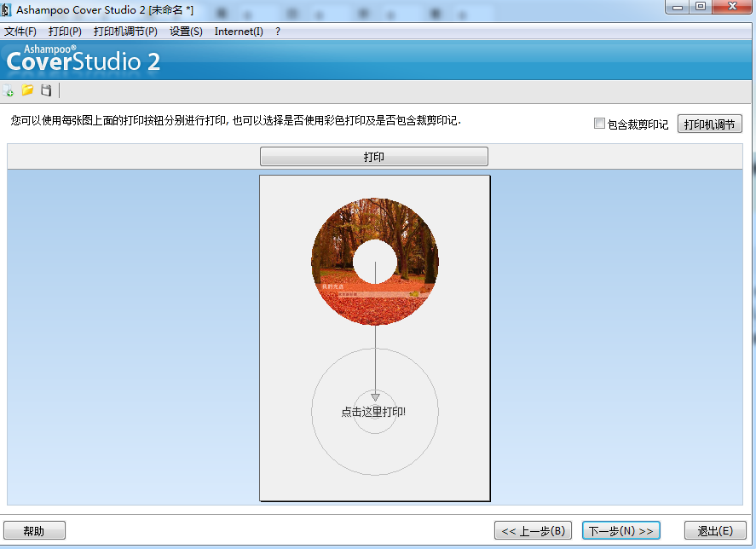Screen dimensions: 756x549
Task: Open the 设置(S) menu
Action: pyautogui.click(x=186, y=32)
